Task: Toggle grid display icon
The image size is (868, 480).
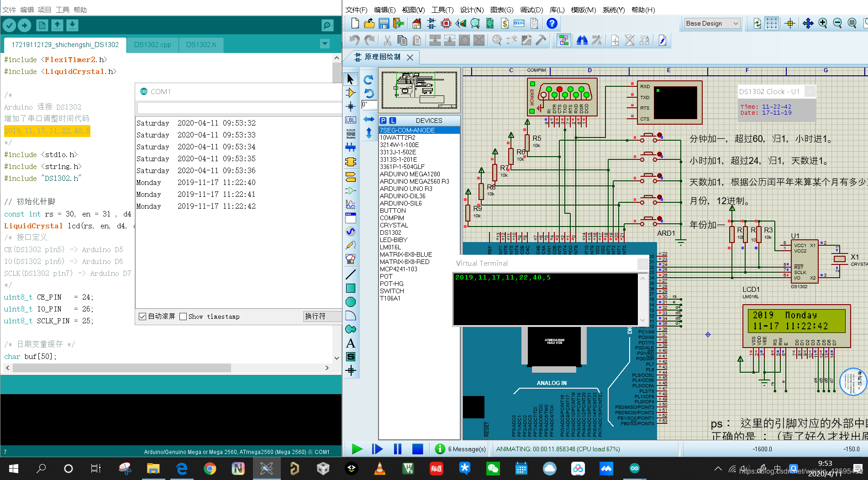Action: coord(772,23)
